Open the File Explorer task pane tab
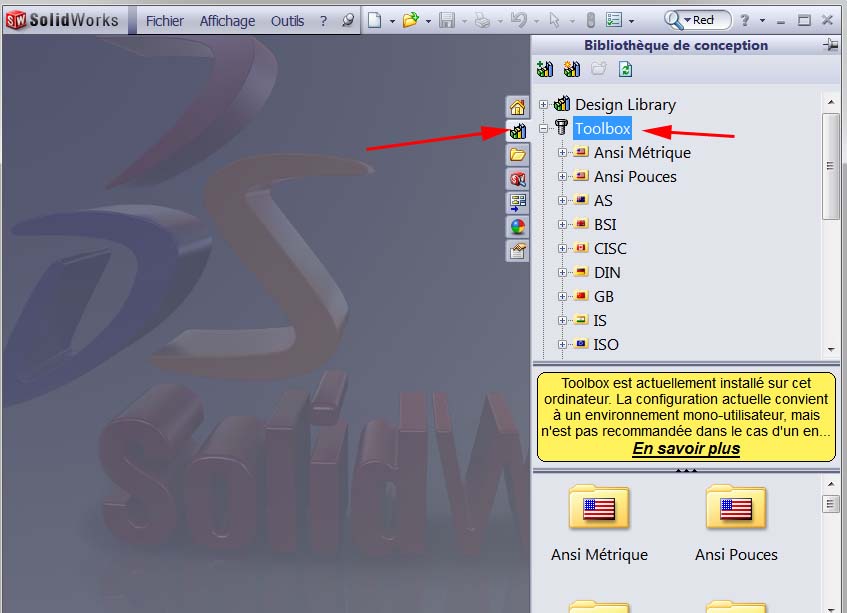Screen dimensions: 847x613 [517, 155]
